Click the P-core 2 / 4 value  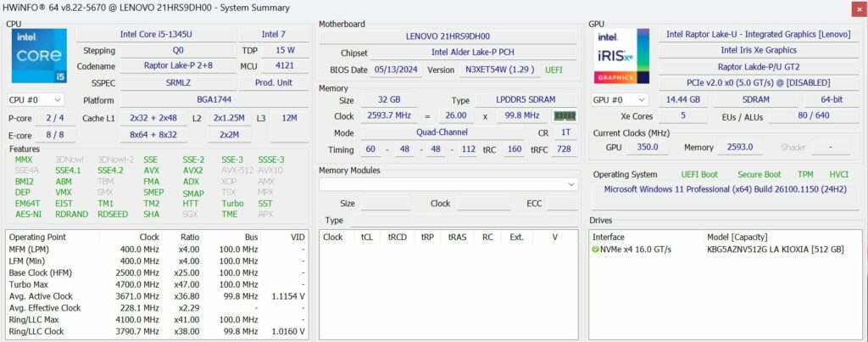55,118
